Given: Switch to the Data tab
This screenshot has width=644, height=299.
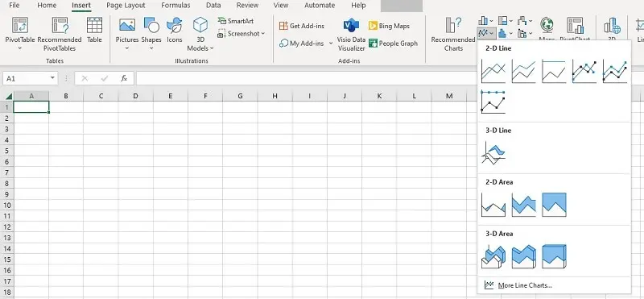Looking at the screenshot, I should [x=213, y=6].
